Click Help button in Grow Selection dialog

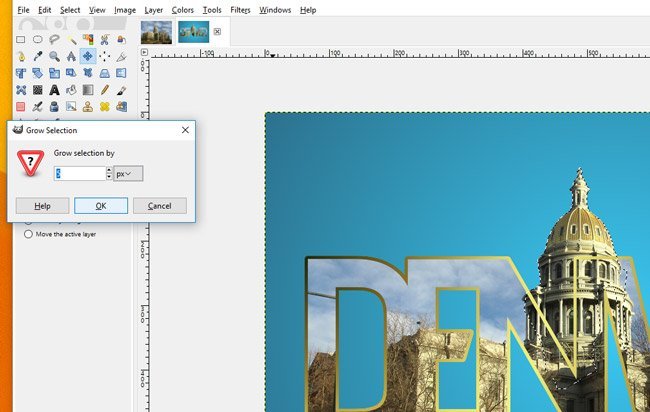pos(42,206)
